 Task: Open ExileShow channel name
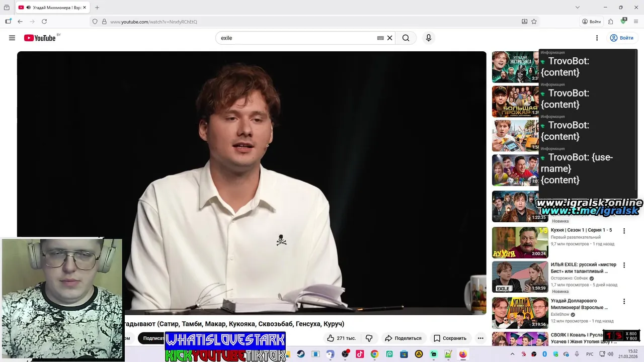pos(560,315)
